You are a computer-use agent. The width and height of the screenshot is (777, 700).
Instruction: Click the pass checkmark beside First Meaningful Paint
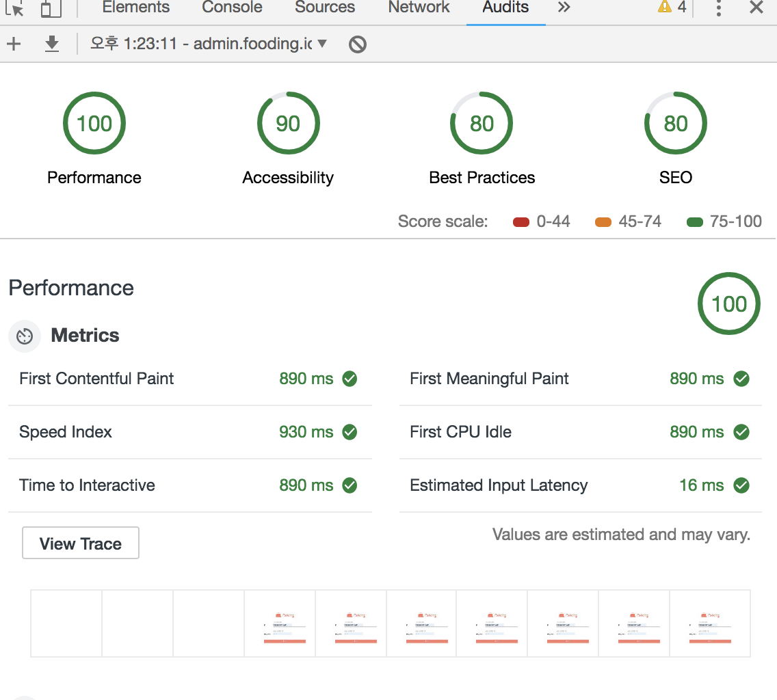coord(741,379)
